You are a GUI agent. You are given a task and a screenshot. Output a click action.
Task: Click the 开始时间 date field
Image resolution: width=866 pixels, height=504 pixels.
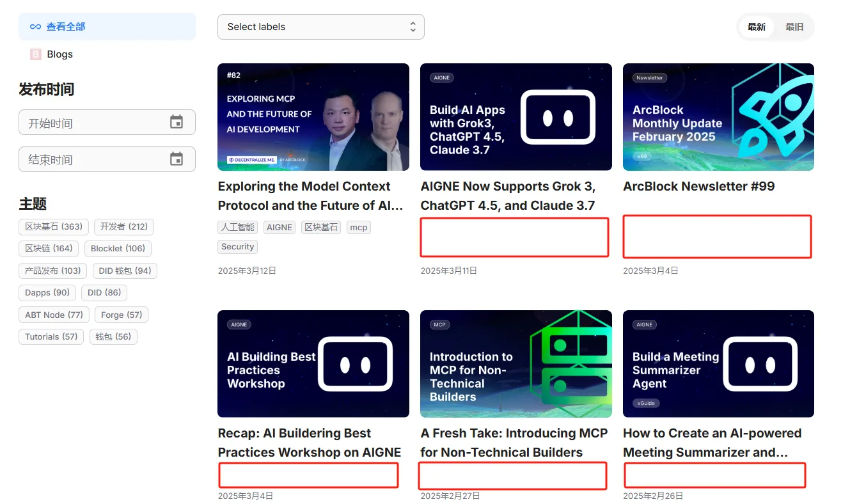tap(107, 122)
